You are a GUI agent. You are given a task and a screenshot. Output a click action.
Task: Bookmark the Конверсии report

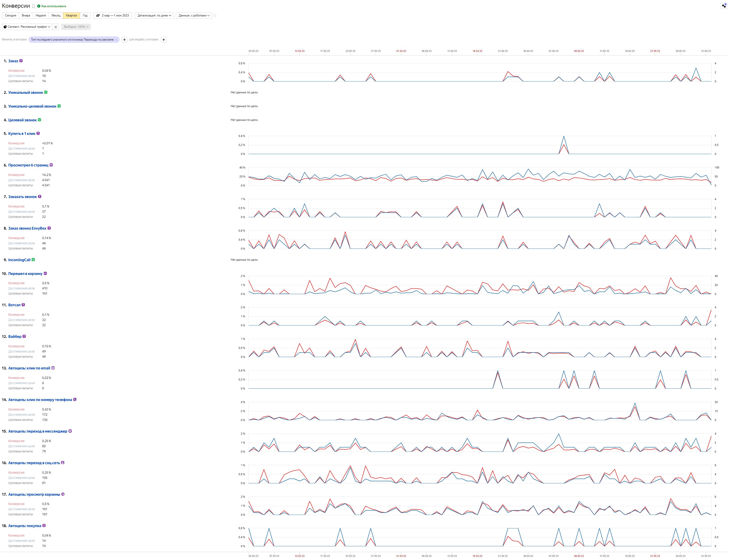tap(33, 6)
